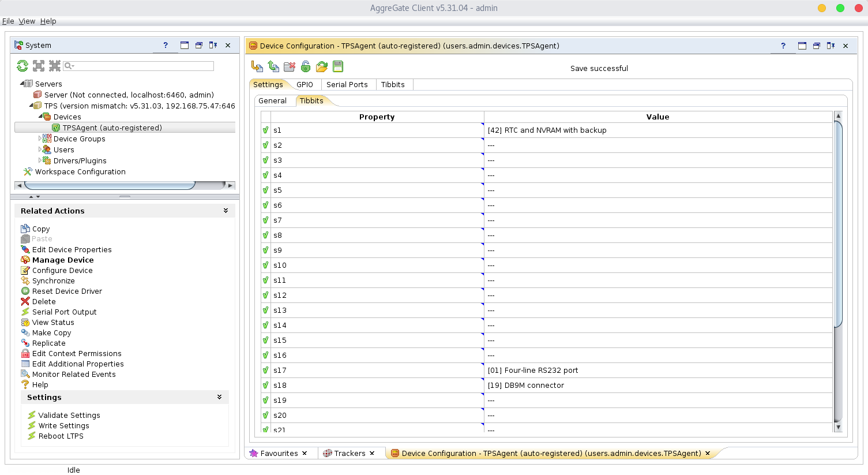Pin the System panel with pin icon
Image resolution: width=868 pixels, height=475 pixels.
tap(213, 45)
